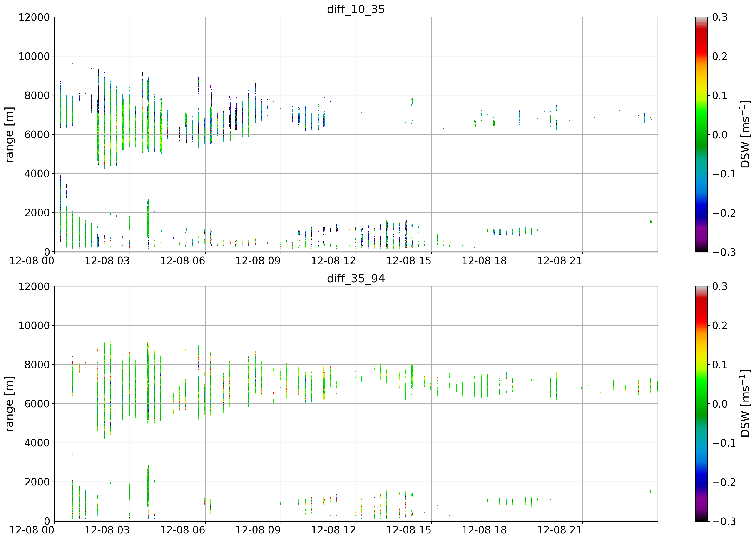Click the −0.2 tick on top colorbar
Viewport: 756px width, 540px height.
pos(724,213)
